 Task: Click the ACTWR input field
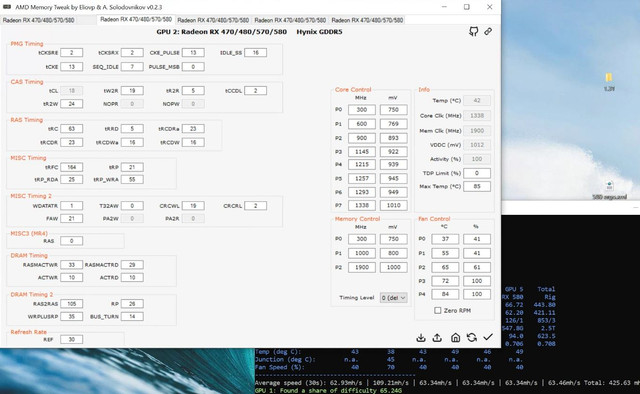pyautogui.click(x=71, y=278)
